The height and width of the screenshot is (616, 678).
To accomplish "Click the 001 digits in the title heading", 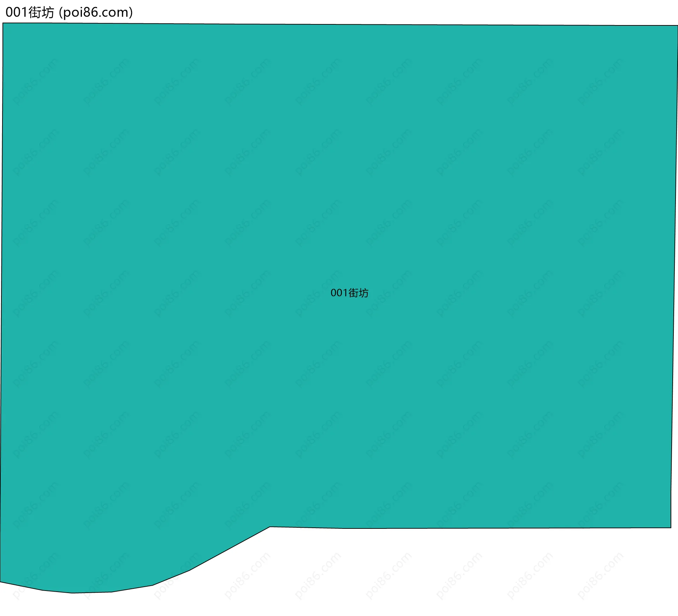I will click(x=16, y=12).
